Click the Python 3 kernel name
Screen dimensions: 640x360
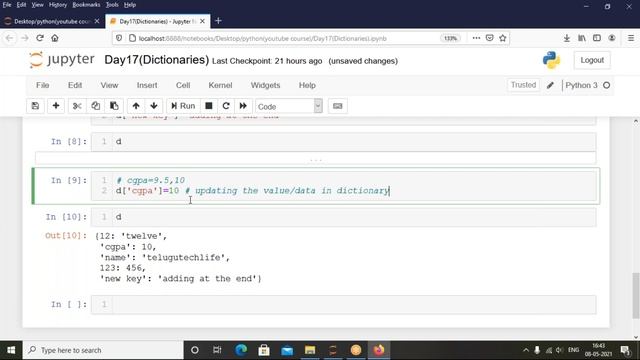581,85
